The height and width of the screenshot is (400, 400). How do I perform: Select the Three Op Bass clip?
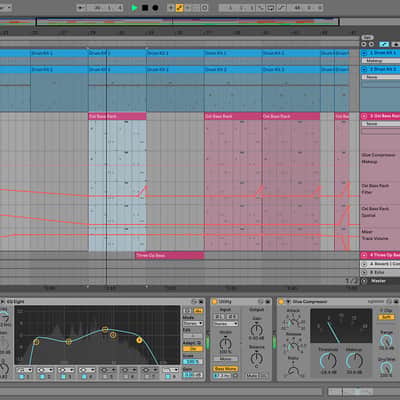point(169,256)
